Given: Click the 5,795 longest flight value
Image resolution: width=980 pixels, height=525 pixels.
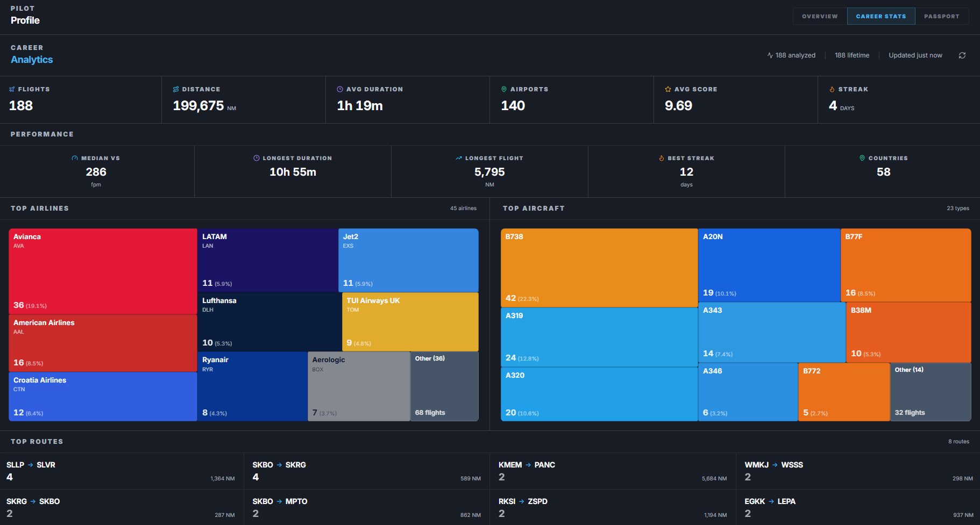Looking at the screenshot, I should coord(489,172).
